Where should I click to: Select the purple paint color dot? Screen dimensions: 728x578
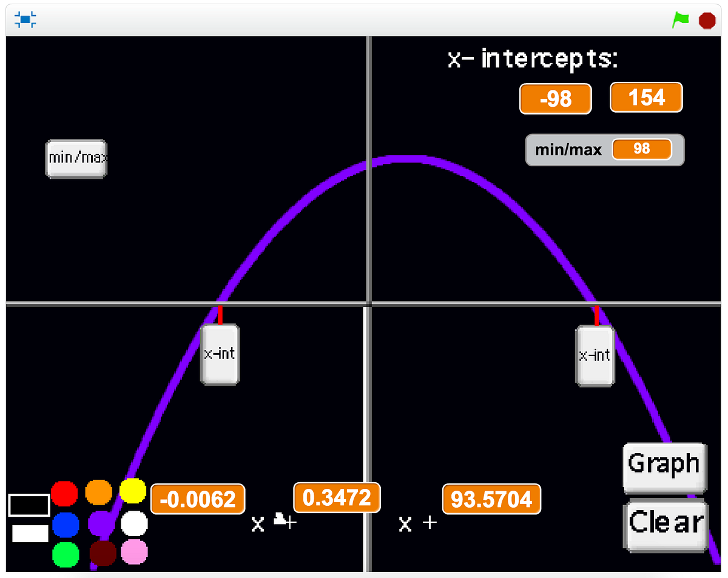tap(100, 524)
